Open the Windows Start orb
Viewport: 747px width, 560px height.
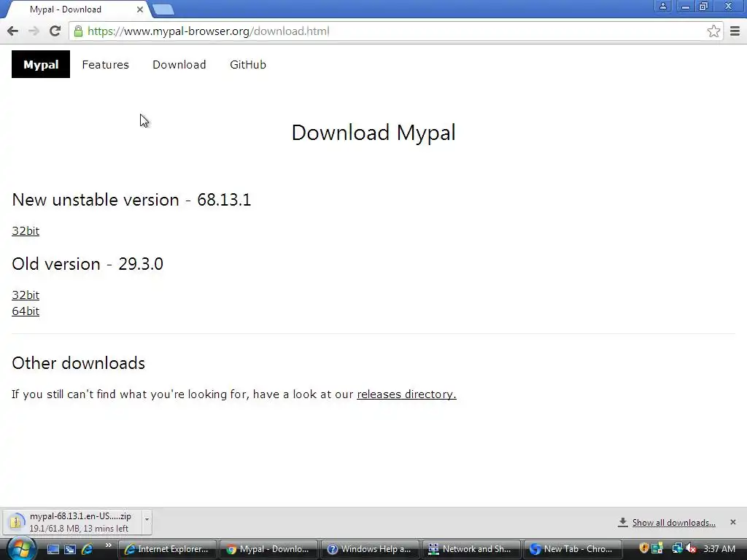(21, 549)
